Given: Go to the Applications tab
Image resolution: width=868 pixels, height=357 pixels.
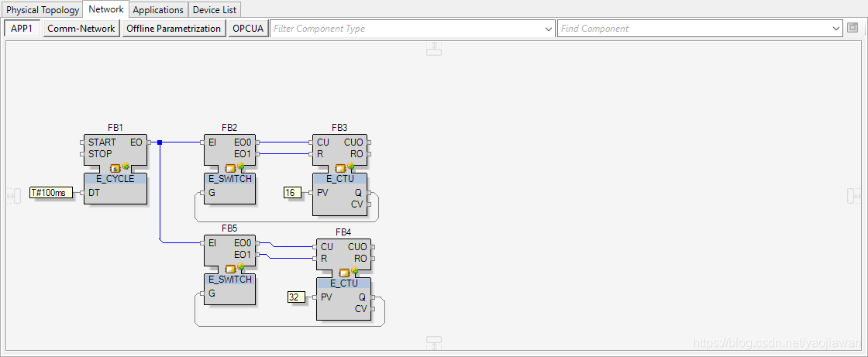Looking at the screenshot, I should (x=158, y=10).
